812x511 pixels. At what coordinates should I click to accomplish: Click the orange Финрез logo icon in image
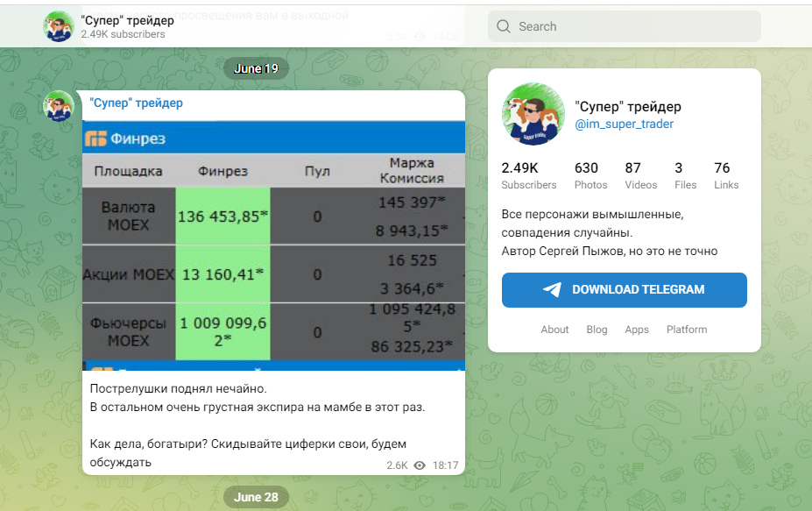tap(95, 138)
